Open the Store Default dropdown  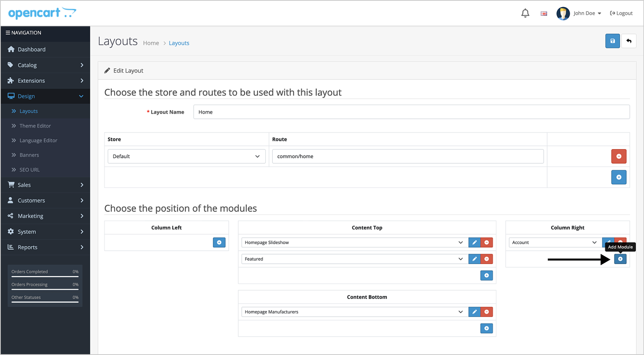coord(186,156)
